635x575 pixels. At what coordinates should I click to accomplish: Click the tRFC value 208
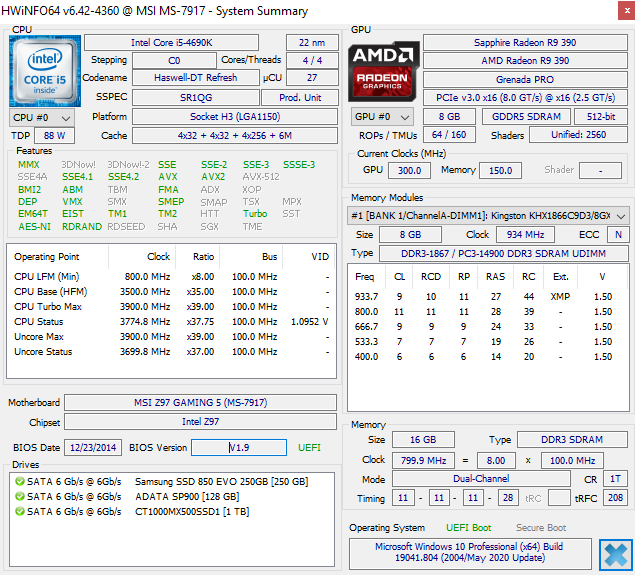(x=615, y=498)
